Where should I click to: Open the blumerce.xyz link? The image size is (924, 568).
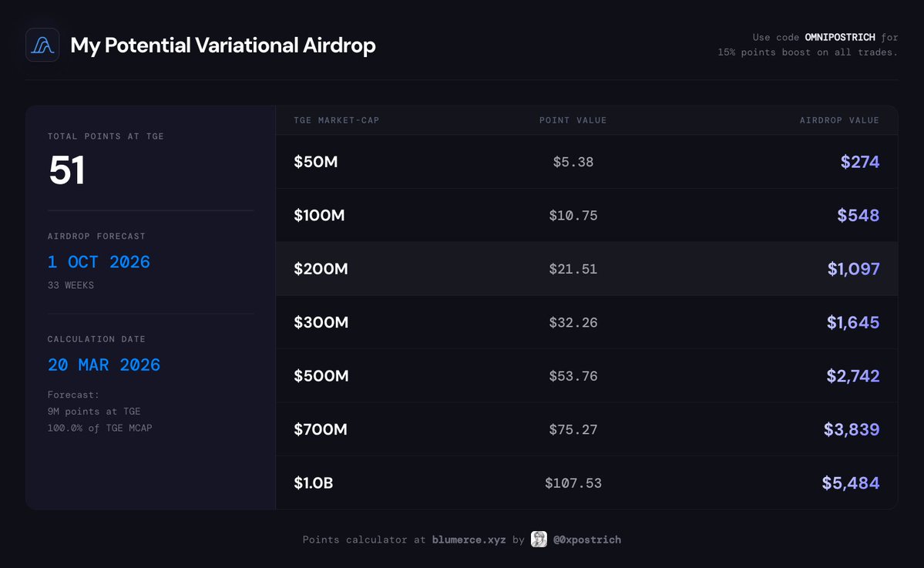pyautogui.click(x=469, y=539)
